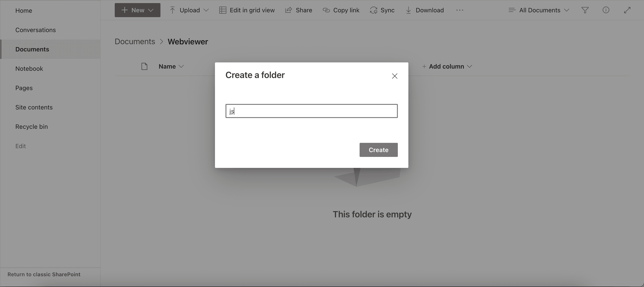Open the information details pane icon
The width and height of the screenshot is (644, 287).
pos(606,10)
